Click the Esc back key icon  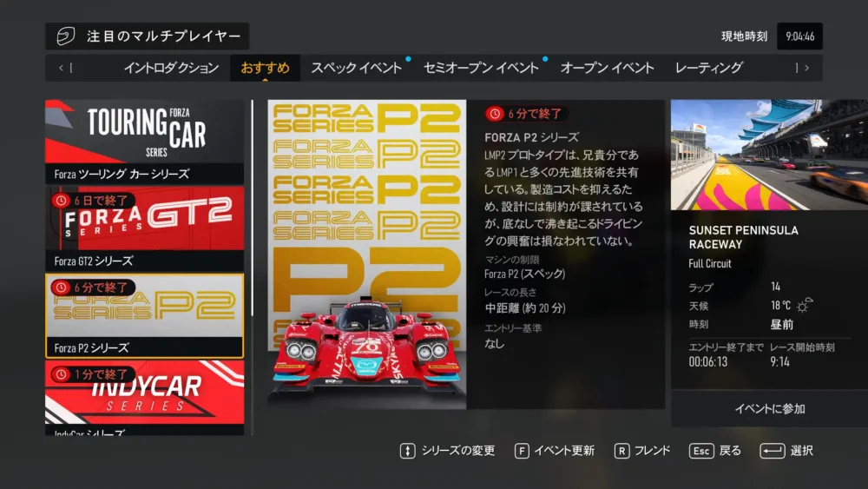tap(701, 451)
